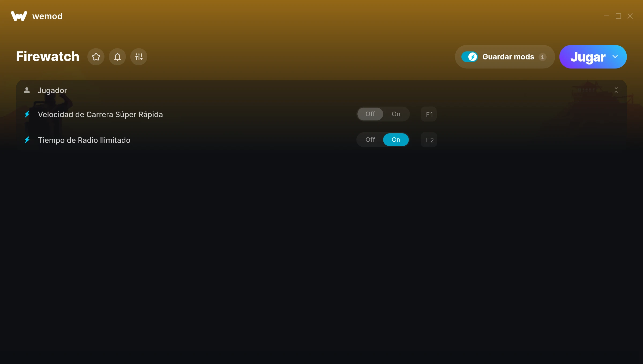Maximize the WeMod window
The width and height of the screenshot is (643, 364).
618,16
